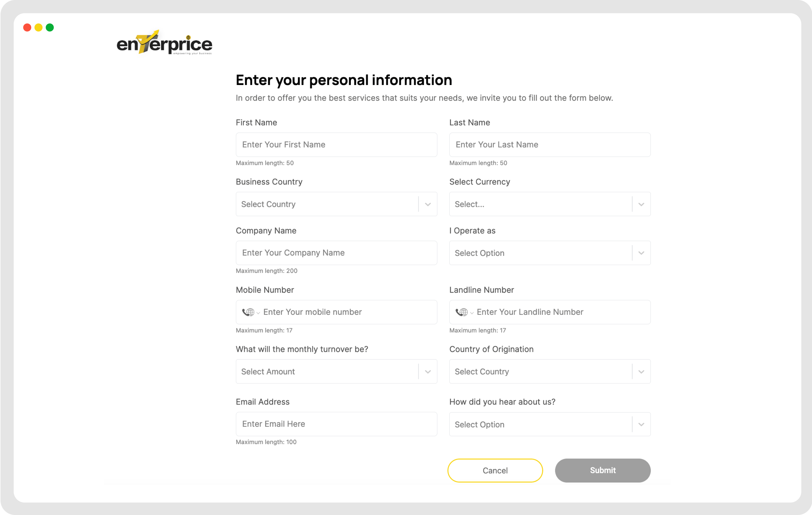Open landline number country code selector
This screenshot has width=812, height=515.
click(x=464, y=312)
